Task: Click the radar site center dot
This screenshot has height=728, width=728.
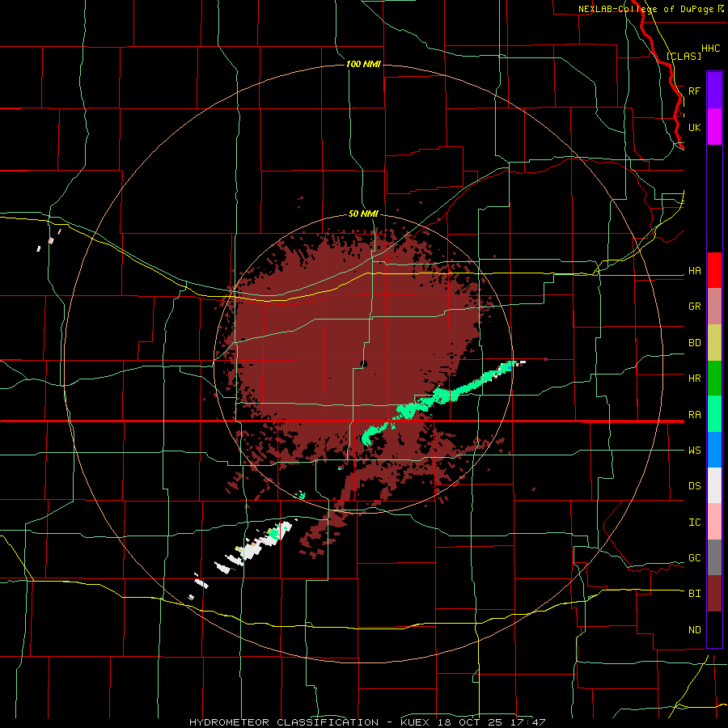Action: pos(364,364)
